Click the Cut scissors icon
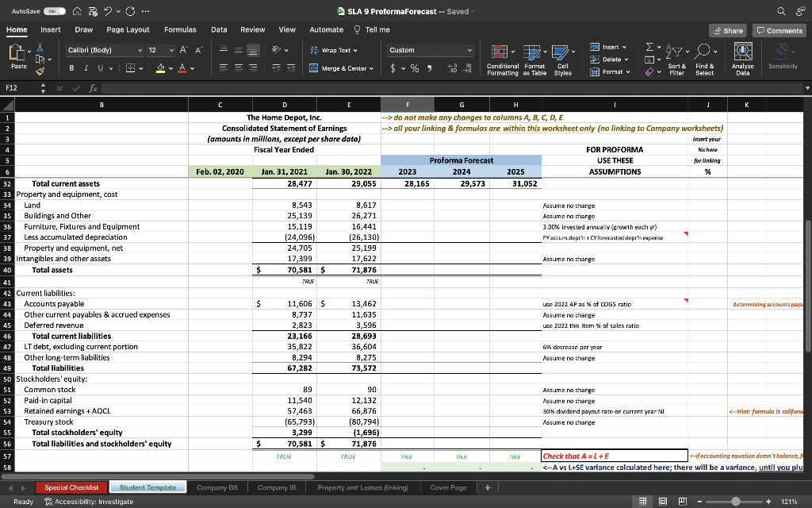The width and height of the screenshot is (812, 508). pos(40,48)
